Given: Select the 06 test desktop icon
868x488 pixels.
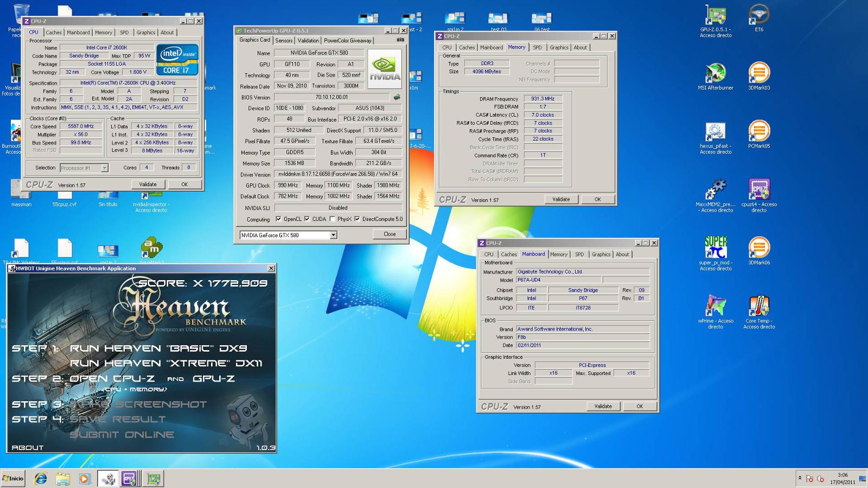Looking at the screenshot, I should coord(541,22).
